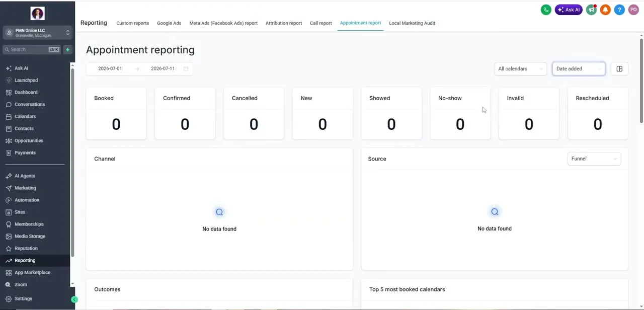
Task: Switch to Meta Ads (Facebook Ads) report tab
Action: (x=223, y=23)
